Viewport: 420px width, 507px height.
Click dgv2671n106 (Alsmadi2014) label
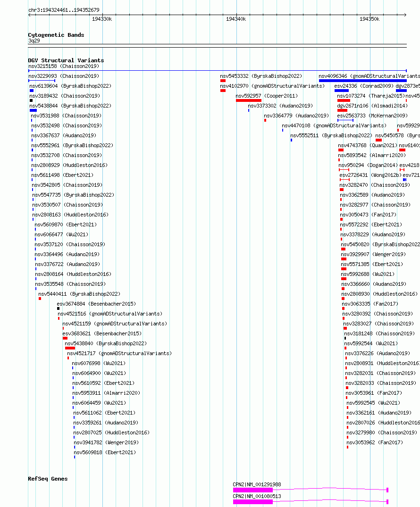372,106
